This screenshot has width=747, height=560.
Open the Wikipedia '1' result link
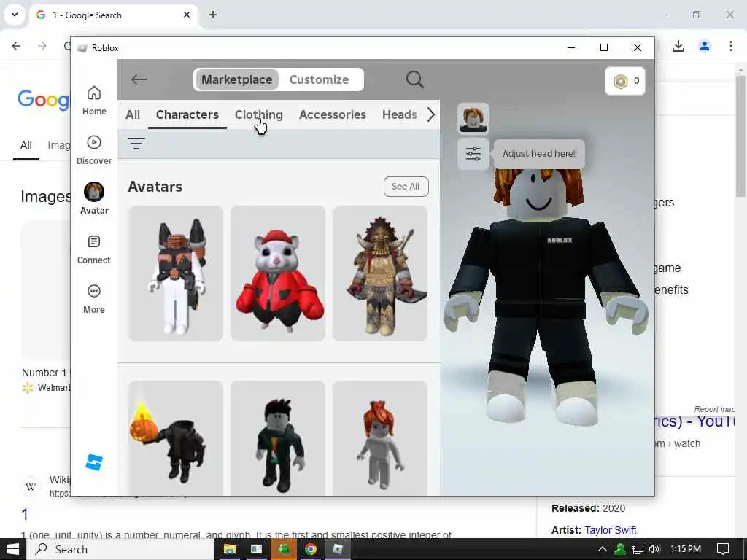[25, 514]
